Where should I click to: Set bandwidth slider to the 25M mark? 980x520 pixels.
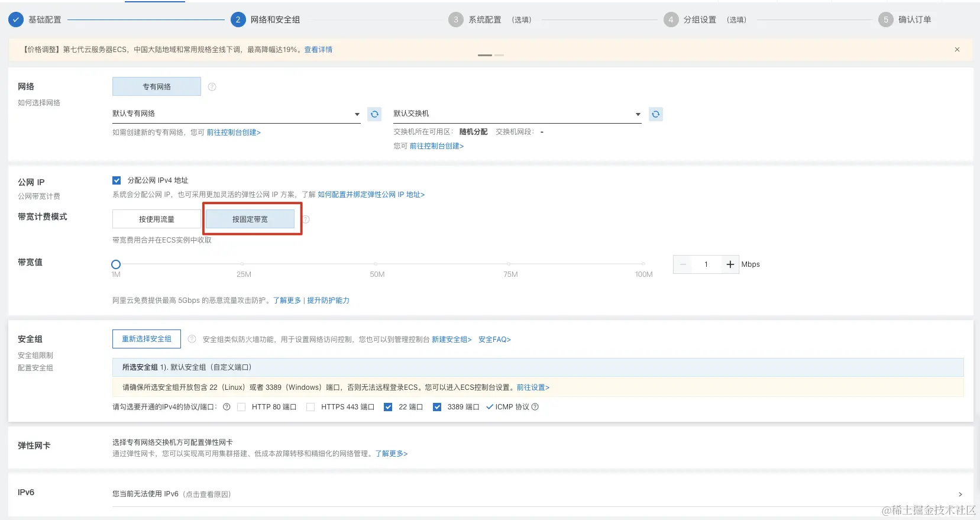click(242, 264)
